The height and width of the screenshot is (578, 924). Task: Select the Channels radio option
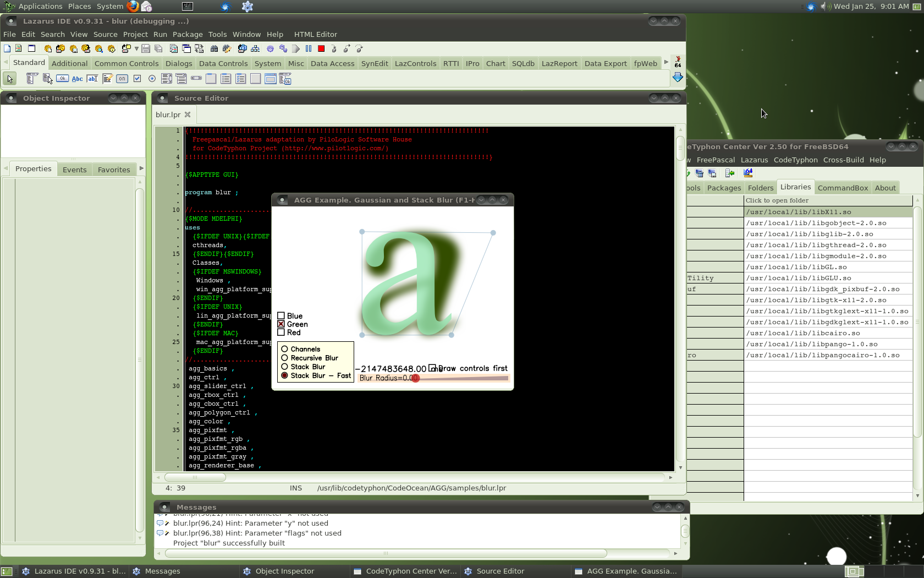(x=284, y=349)
